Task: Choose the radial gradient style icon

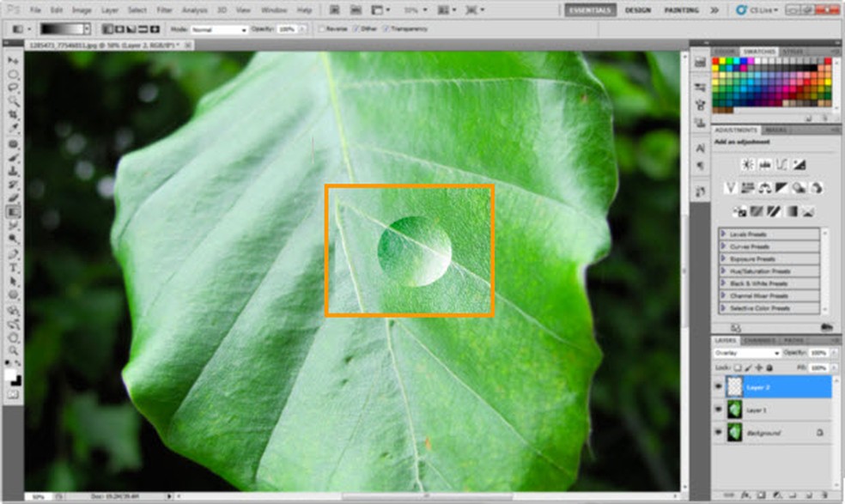Action: click(119, 29)
